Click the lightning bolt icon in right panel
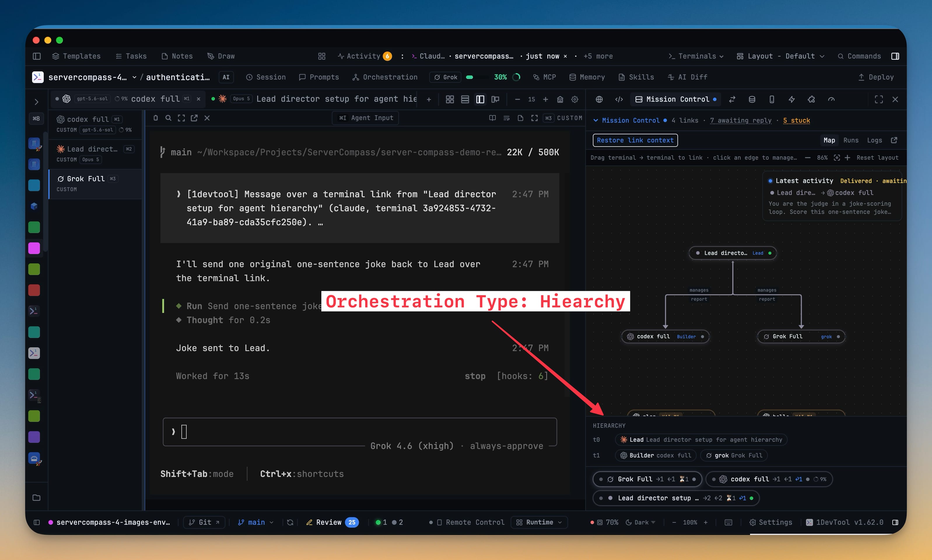Screen dimensions: 932x560 click(791, 99)
